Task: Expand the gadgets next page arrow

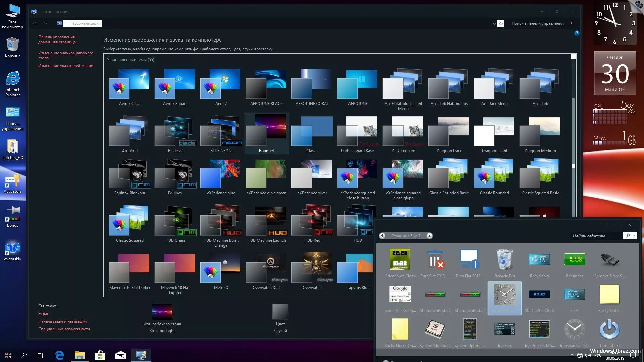Action: [429, 236]
